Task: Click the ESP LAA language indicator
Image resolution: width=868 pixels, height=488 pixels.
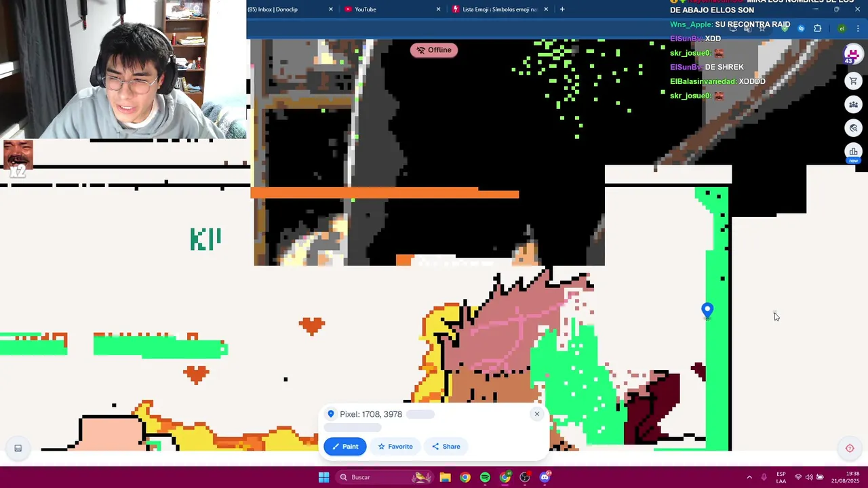Action: (x=781, y=477)
